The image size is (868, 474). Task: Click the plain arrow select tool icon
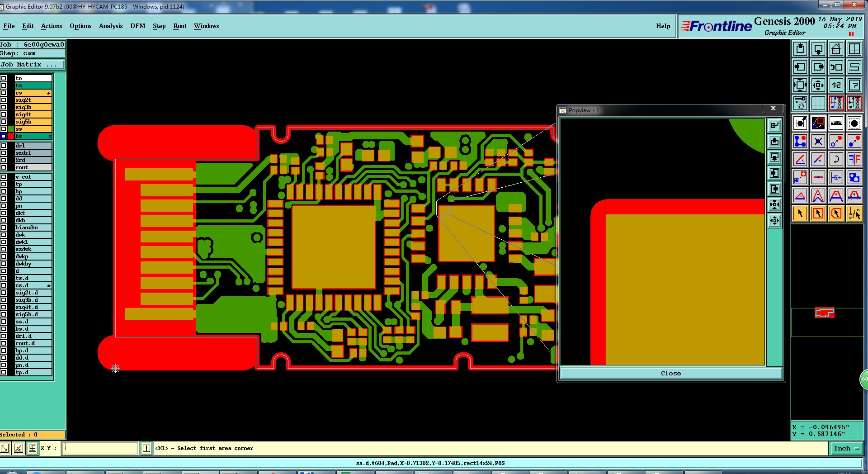point(800,213)
